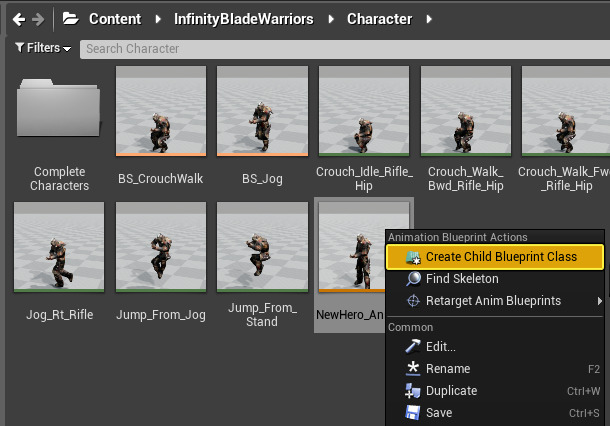Choose Duplicate in the context menu
This screenshot has width=610, height=426.
click(x=495, y=391)
